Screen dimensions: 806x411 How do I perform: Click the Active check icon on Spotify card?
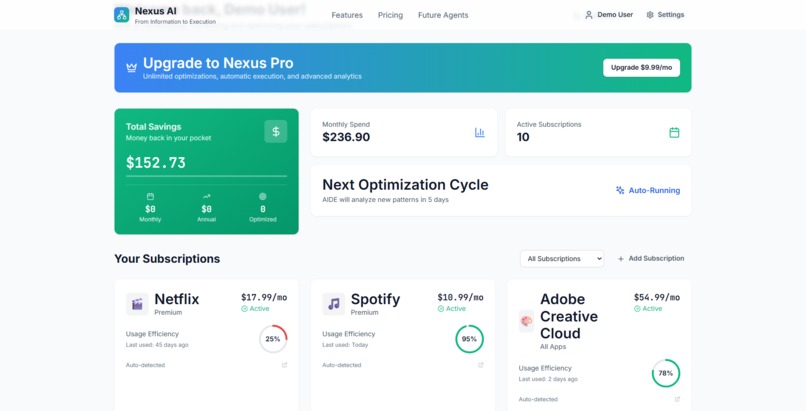click(441, 309)
